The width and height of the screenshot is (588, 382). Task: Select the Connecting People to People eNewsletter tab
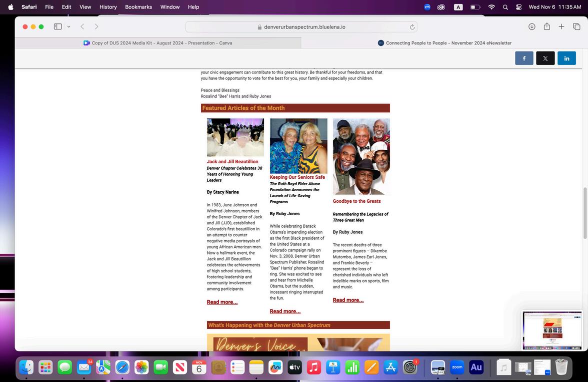click(444, 43)
